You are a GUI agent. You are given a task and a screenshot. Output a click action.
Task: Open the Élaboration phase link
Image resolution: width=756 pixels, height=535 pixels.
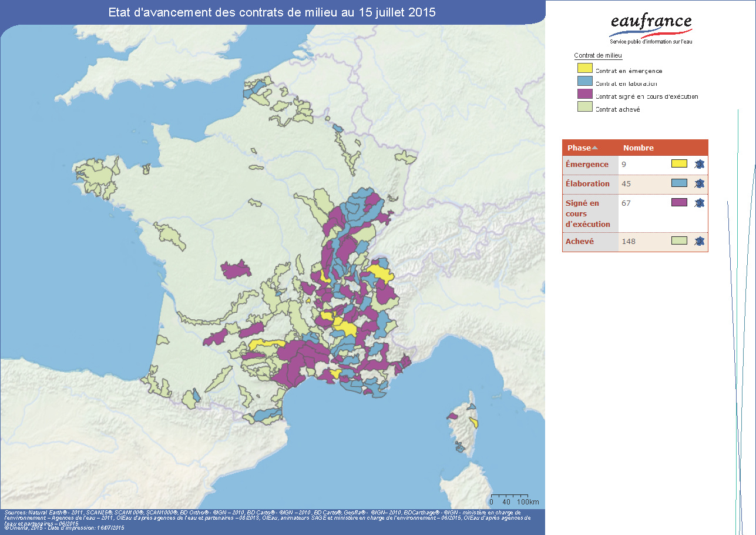point(587,183)
